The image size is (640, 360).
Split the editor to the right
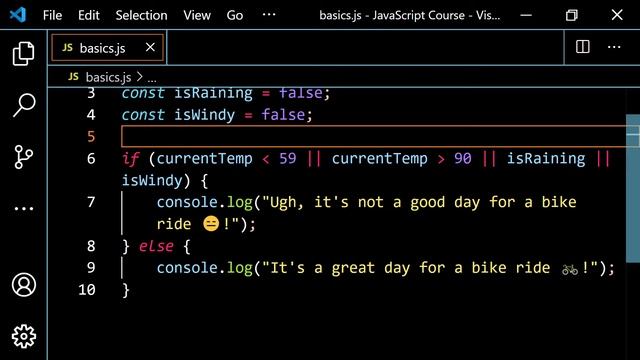click(582, 47)
